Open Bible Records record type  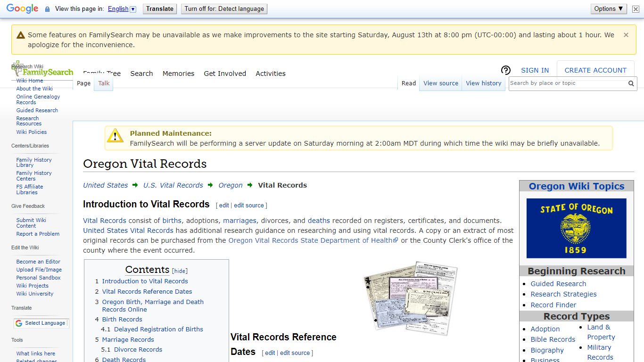tap(553, 339)
